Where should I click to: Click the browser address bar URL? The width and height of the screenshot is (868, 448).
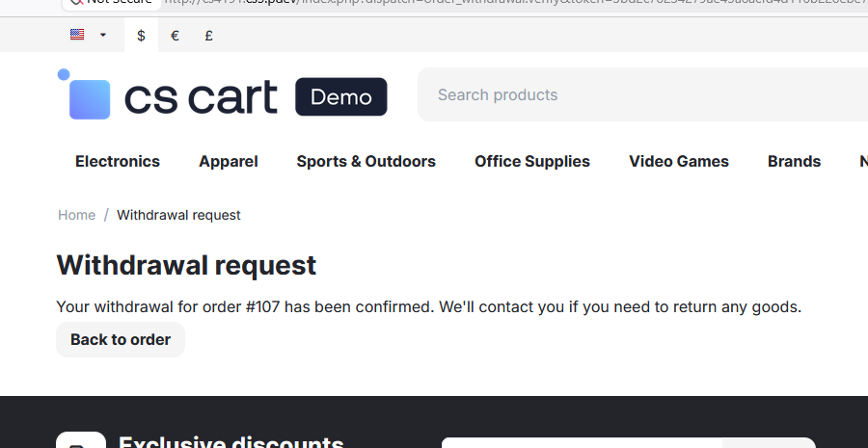(516, 2)
